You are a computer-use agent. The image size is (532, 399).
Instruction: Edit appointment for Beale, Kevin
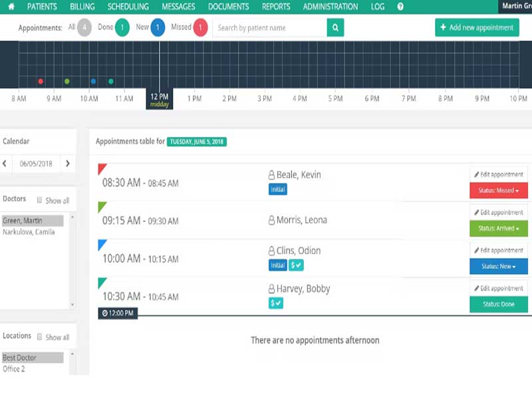click(x=498, y=174)
